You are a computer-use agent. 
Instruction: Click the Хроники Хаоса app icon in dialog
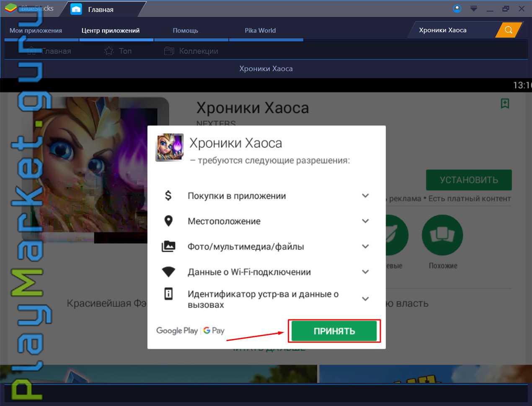pos(170,147)
